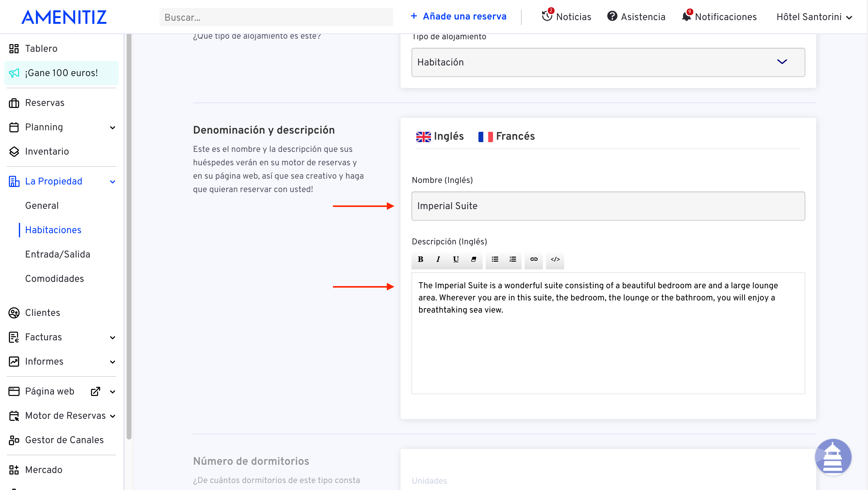Image resolution: width=868 pixels, height=490 pixels.
Task: Click Añade una reserva
Action: pyautogui.click(x=458, y=16)
